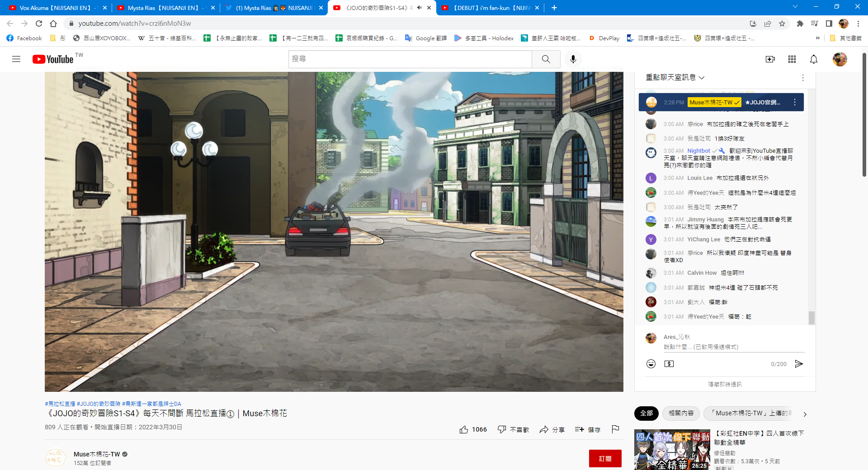868x470 pixels.
Task: Open the Muse木棉花-TW channel name link
Action: (97, 454)
